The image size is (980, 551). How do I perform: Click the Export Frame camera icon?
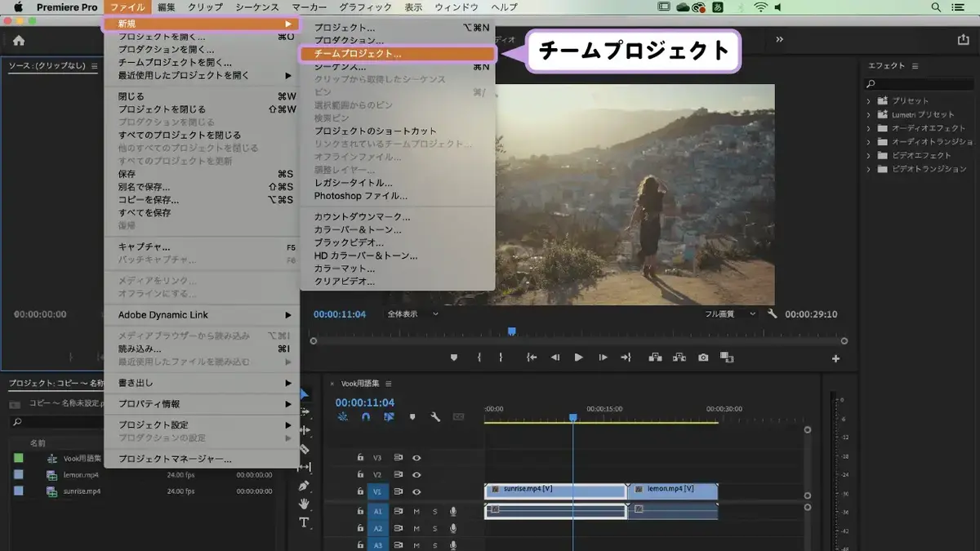point(703,358)
